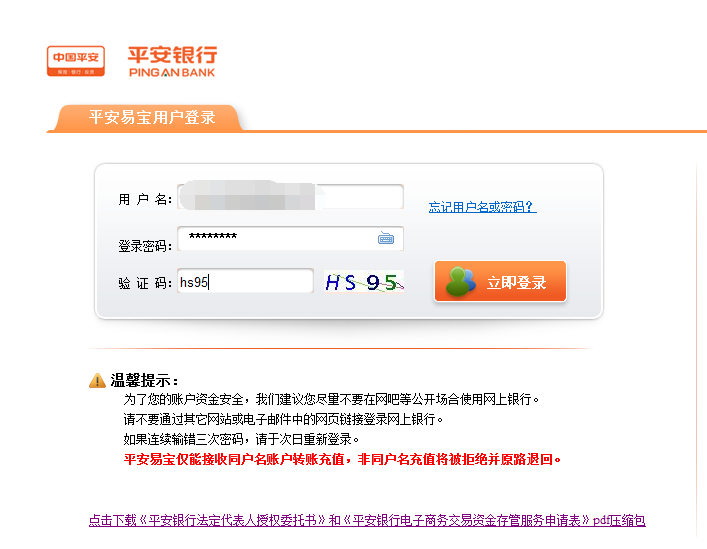Click the 请不要通过其它网站 notice line

283,419
